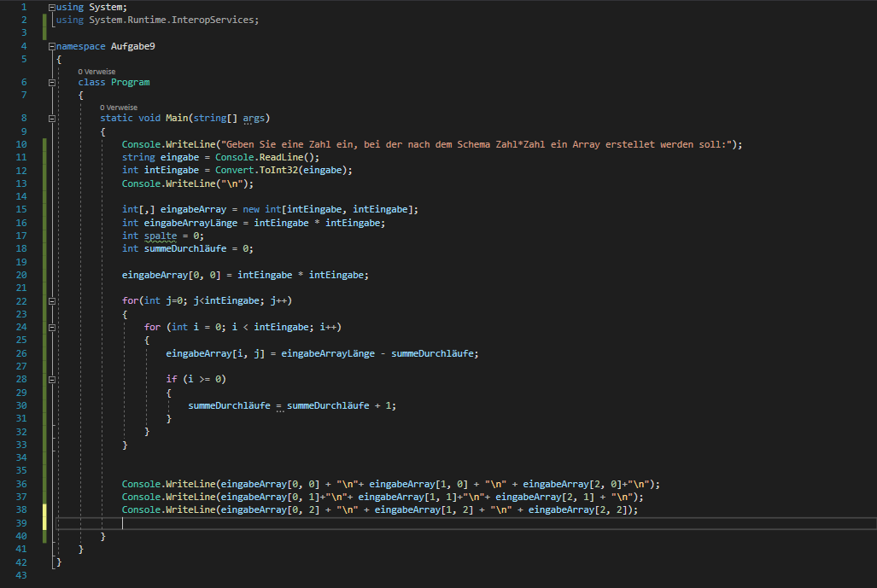
Task: Click line number 36 in the gutter
Action: [x=22, y=484]
